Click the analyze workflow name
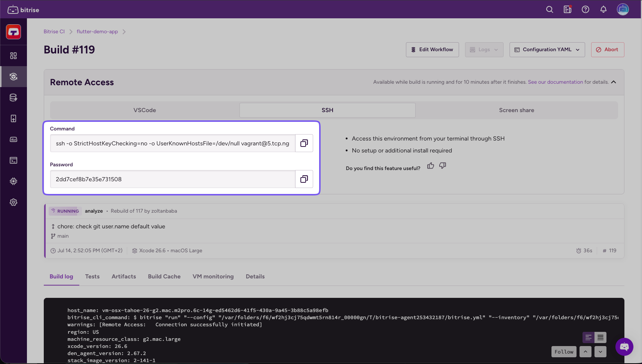 click(94, 211)
